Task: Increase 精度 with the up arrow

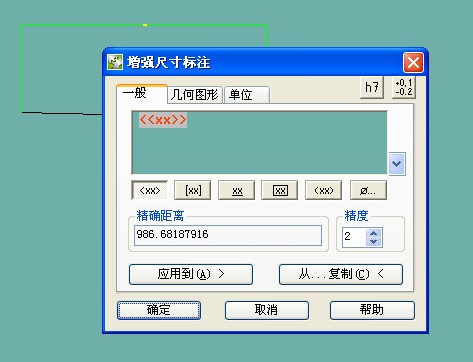Action: [x=374, y=233]
